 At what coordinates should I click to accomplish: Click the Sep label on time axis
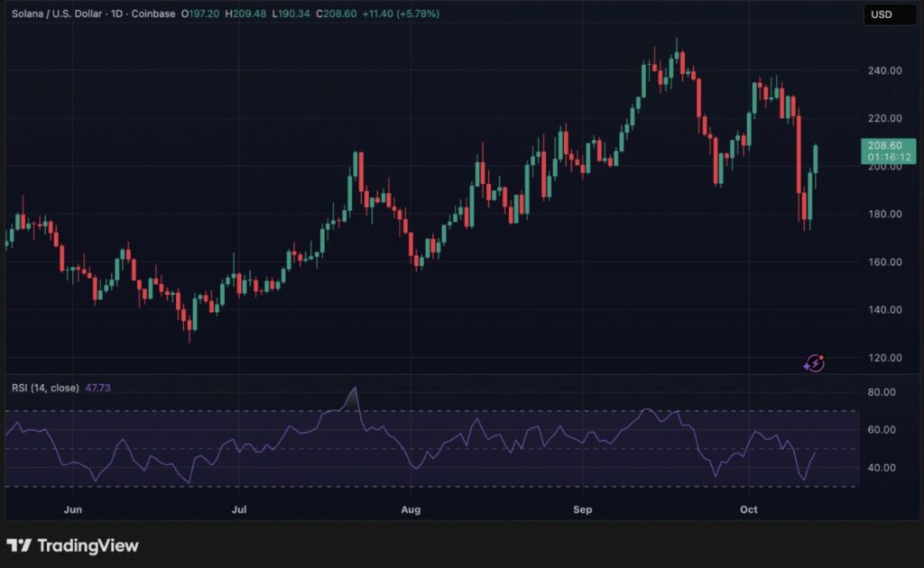click(x=582, y=509)
